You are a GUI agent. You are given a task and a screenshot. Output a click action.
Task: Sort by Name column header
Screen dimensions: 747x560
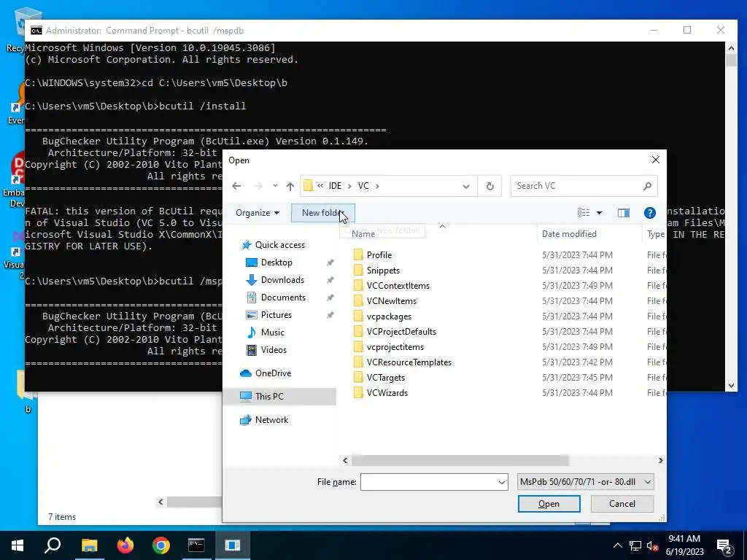[363, 234]
